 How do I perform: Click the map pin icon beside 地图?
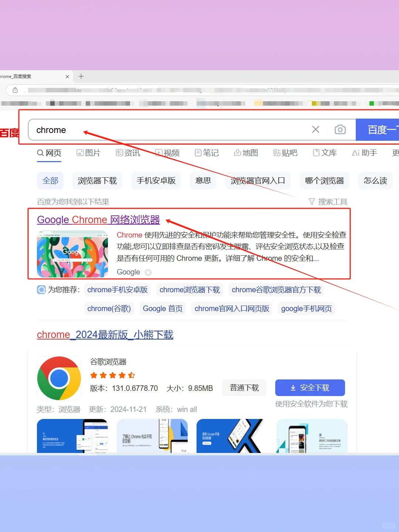click(x=238, y=153)
